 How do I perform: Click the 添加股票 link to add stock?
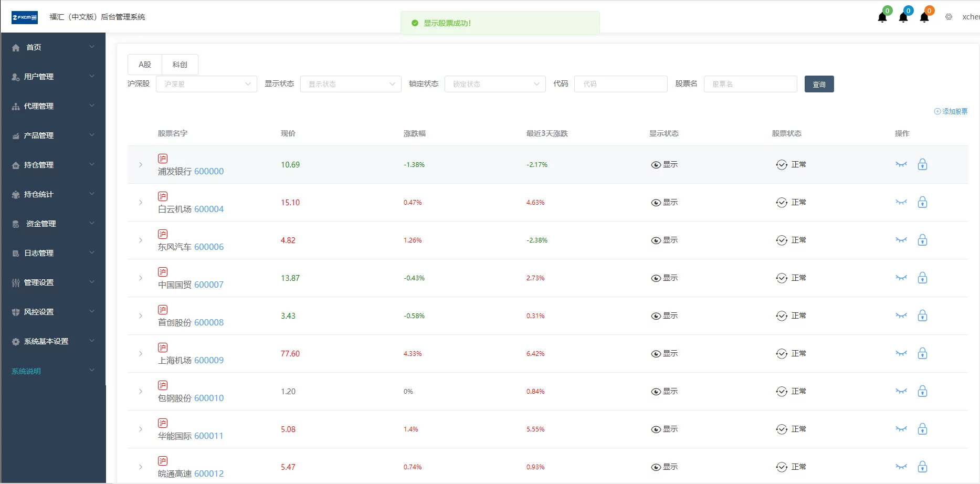pyautogui.click(x=950, y=111)
